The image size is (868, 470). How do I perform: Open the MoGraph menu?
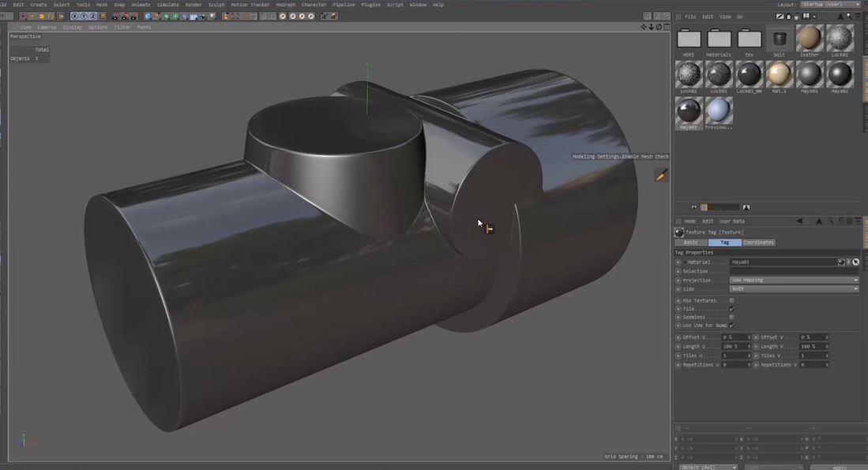[285, 5]
